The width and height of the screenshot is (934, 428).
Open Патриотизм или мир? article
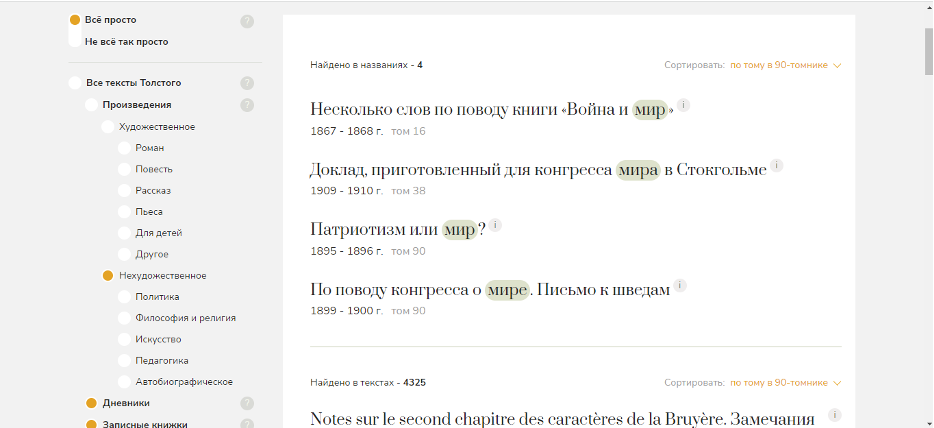(398, 229)
